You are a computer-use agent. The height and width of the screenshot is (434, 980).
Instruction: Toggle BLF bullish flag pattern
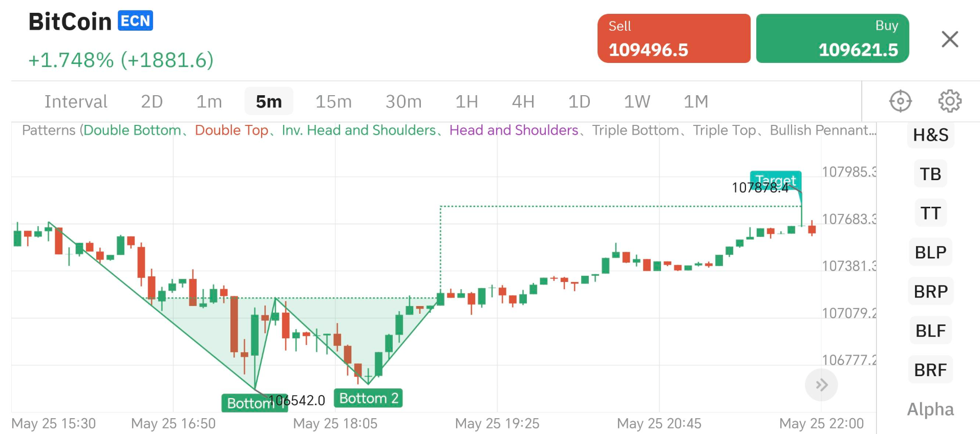pos(930,331)
